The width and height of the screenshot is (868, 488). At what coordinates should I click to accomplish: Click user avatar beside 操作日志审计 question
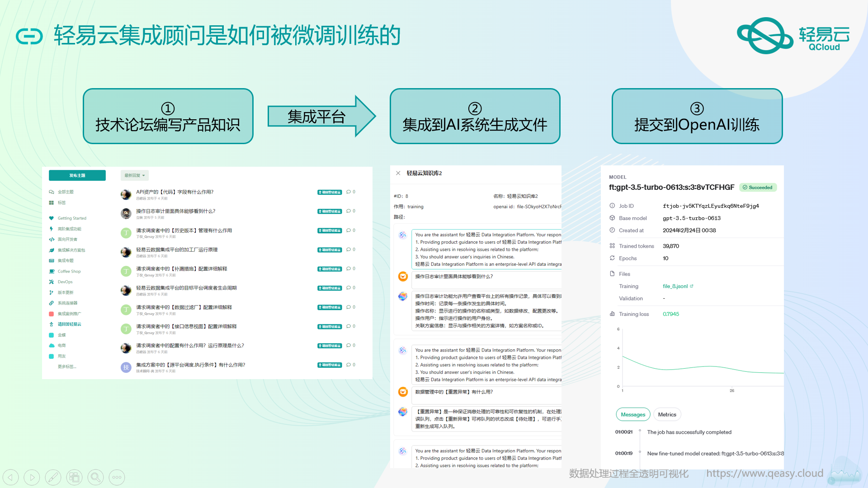click(x=403, y=277)
